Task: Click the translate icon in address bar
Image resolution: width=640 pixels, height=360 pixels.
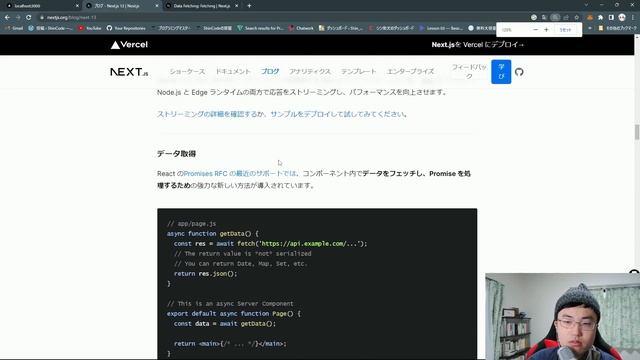Action: point(544,18)
